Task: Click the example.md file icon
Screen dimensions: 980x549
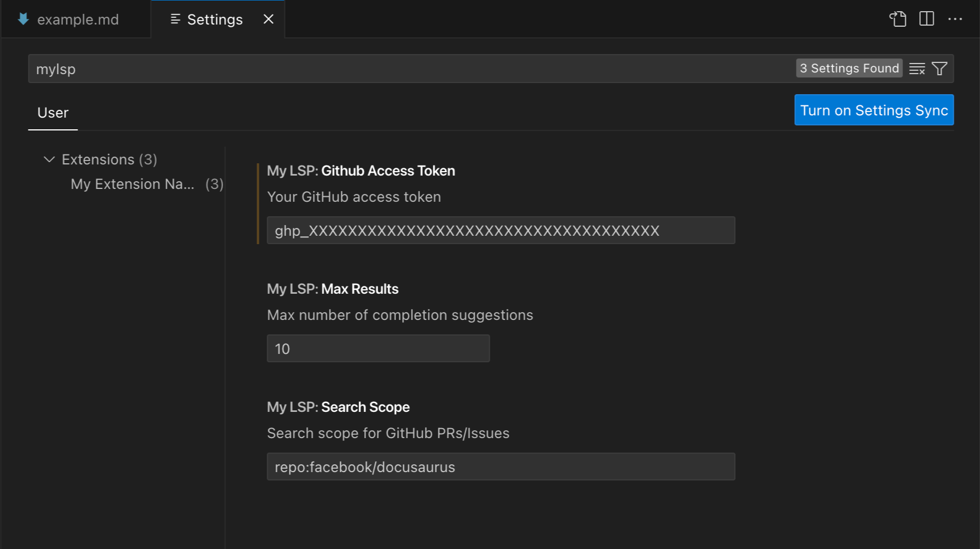Action: pyautogui.click(x=23, y=19)
